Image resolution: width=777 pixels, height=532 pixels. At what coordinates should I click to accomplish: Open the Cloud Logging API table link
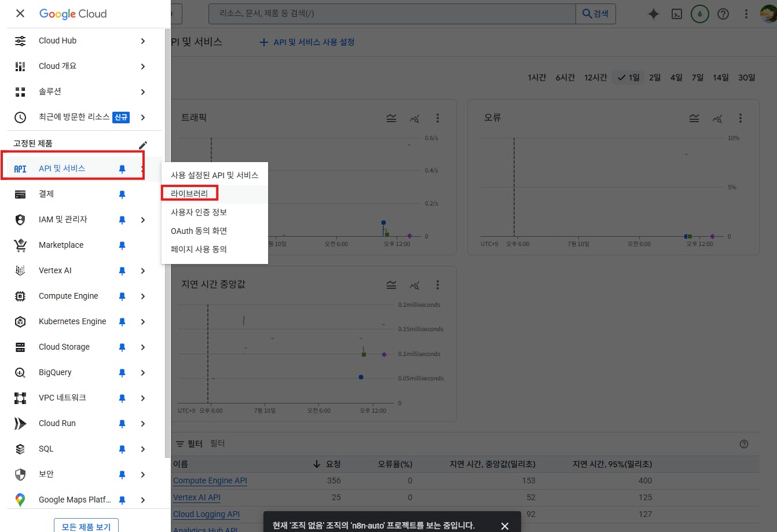[x=206, y=514]
